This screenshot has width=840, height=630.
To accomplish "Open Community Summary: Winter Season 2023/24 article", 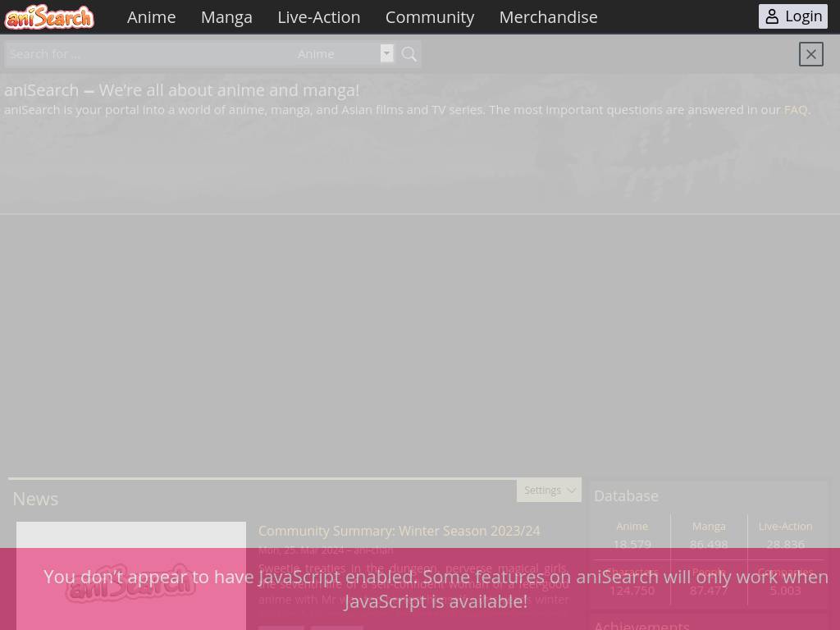I will click(x=399, y=531).
